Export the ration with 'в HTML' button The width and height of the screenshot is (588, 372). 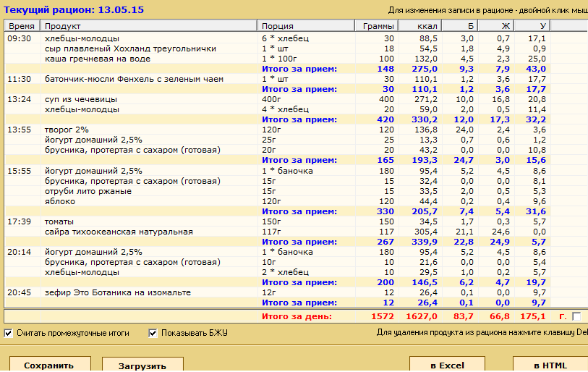pyautogui.click(x=550, y=365)
